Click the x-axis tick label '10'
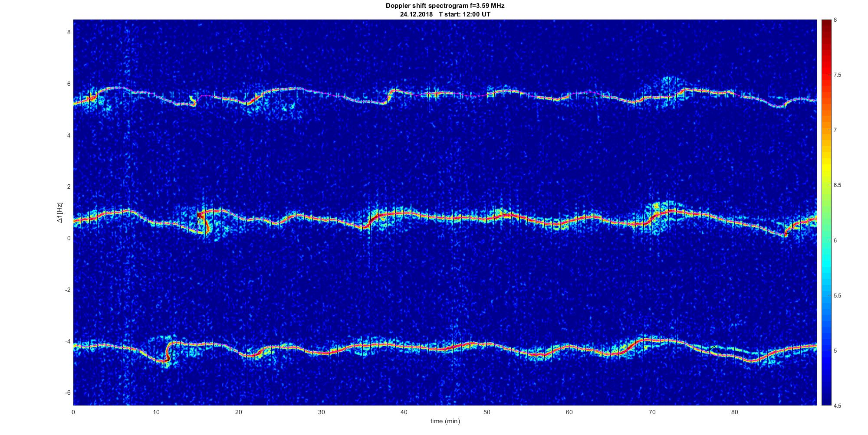 (x=156, y=412)
